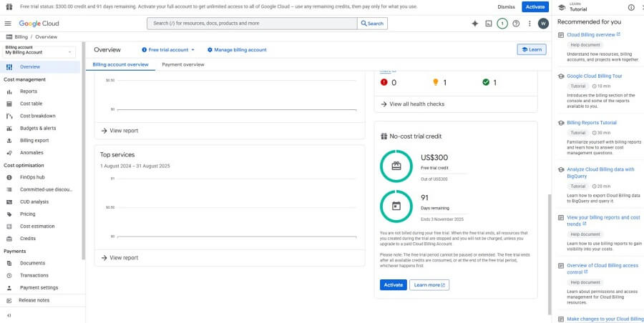
Task: Click the 'Ends 3 November 2025' text
Action: [x=442, y=219]
